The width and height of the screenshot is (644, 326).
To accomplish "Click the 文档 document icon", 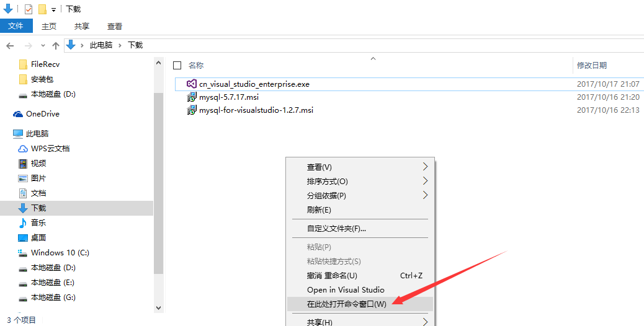I will (23, 193).
